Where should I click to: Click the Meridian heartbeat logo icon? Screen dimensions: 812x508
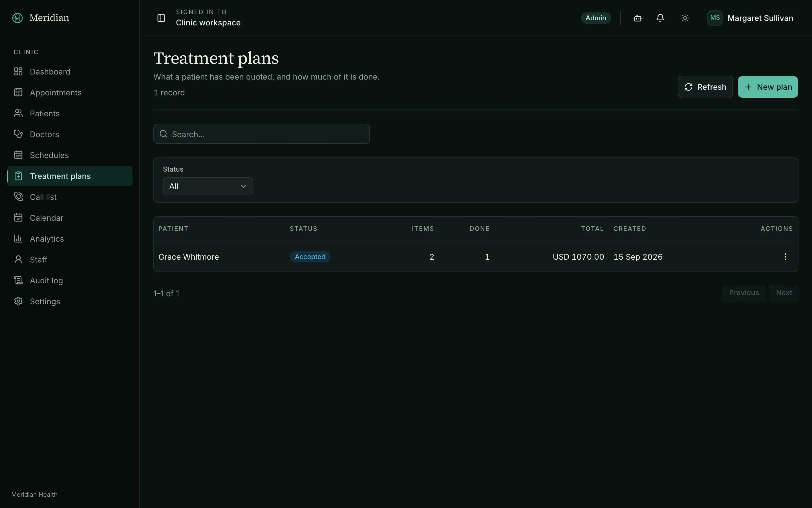tap(17, 18)
